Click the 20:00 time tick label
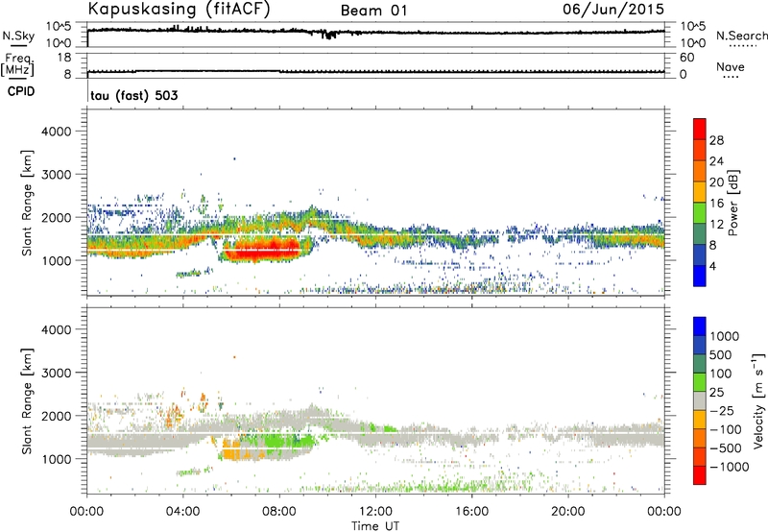Image resolution: width=768 pixels, height=532 pixels. click(x=568, y=512)
